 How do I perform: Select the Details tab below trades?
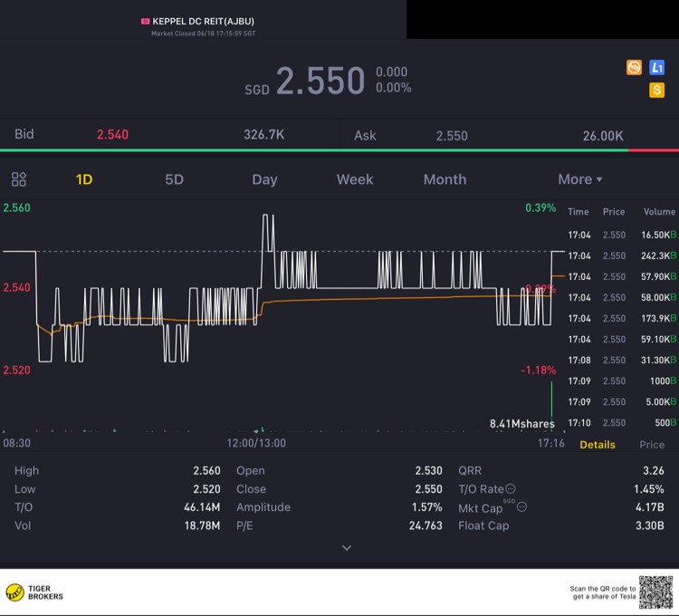pos(598,445)
